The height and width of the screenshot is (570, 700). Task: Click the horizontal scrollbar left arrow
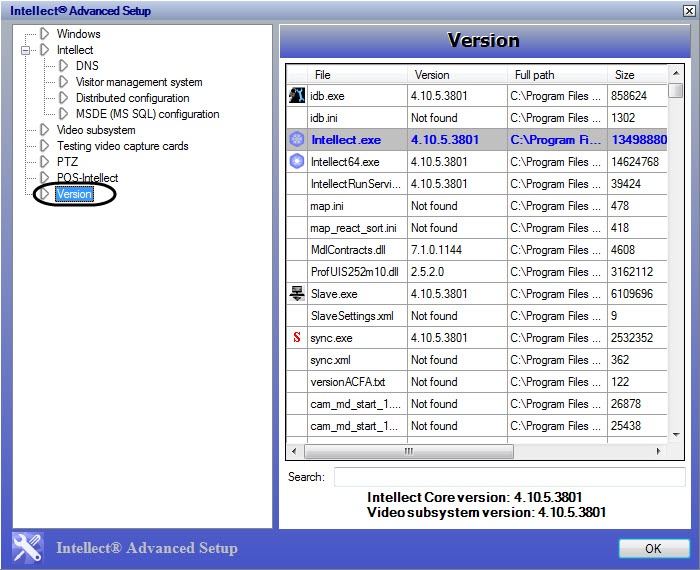[294, 451]
